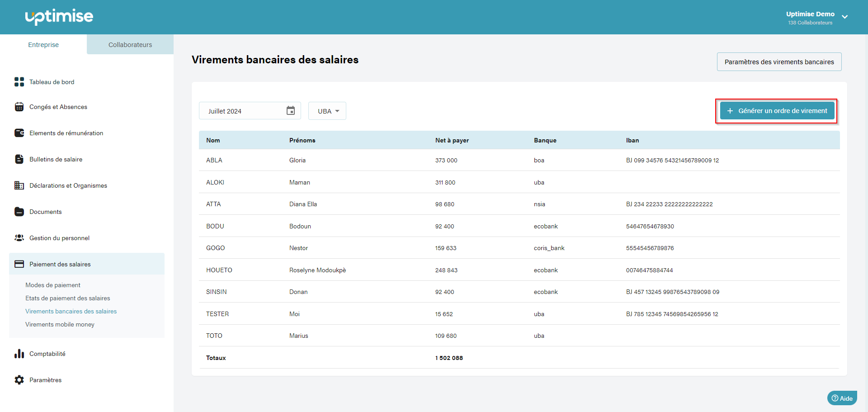Screen dimensions: 868x412
Task: Click the Documents folder icon
Action: (x=19, y=212)
